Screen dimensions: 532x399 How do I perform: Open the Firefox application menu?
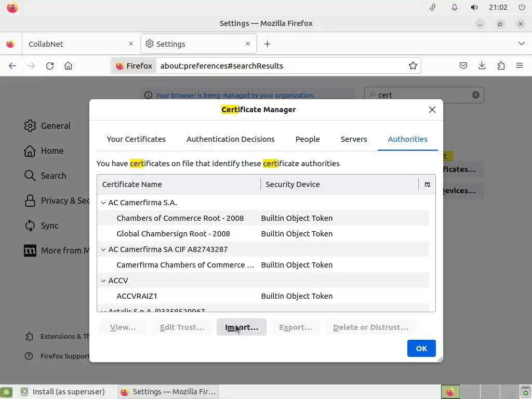520,66
